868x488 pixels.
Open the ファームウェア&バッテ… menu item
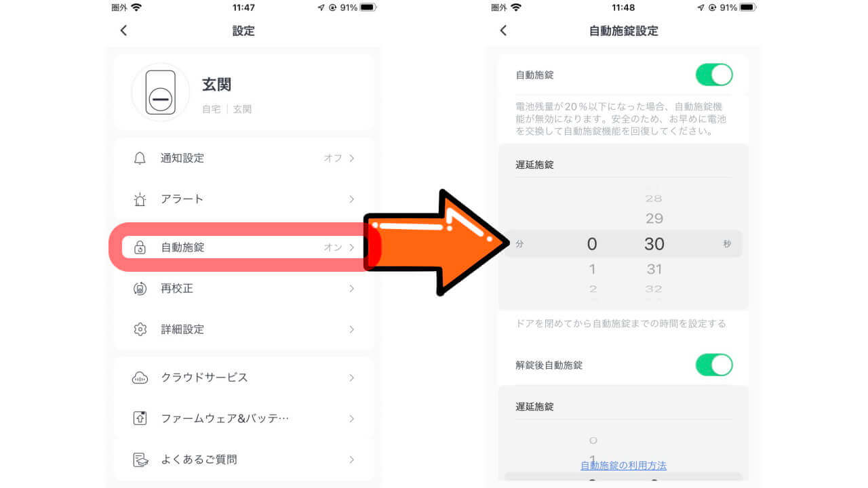click(244, 418)
